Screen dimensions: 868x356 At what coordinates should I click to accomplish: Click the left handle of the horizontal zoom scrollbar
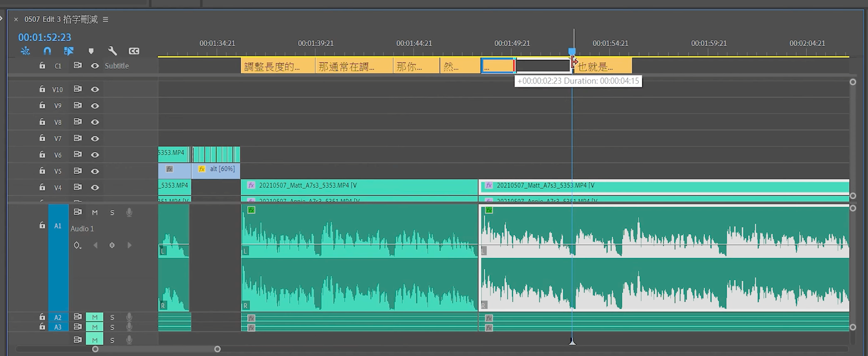click(95, 349)
